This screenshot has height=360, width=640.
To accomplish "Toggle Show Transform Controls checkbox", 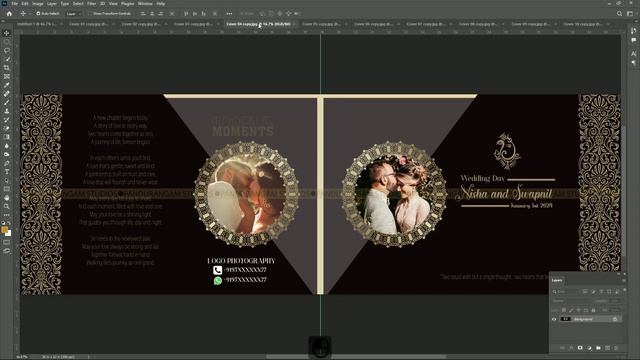I will click(x=90, y=13).
